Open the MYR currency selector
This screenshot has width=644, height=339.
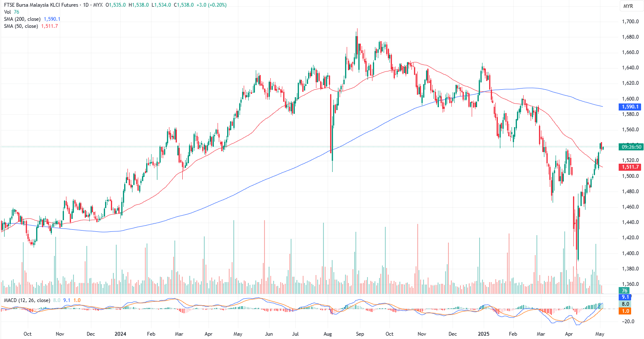click(628, 6)
